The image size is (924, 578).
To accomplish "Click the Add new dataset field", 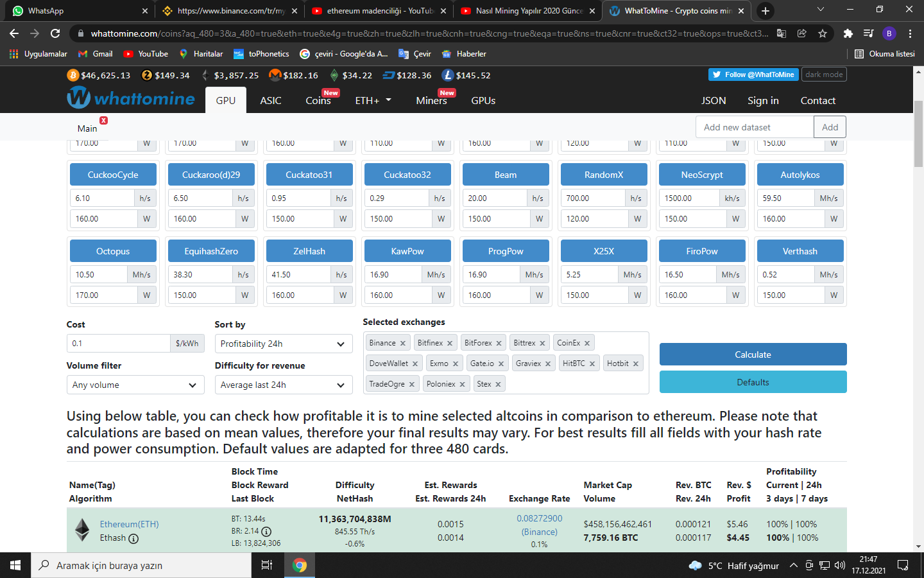I will (755, 127).
